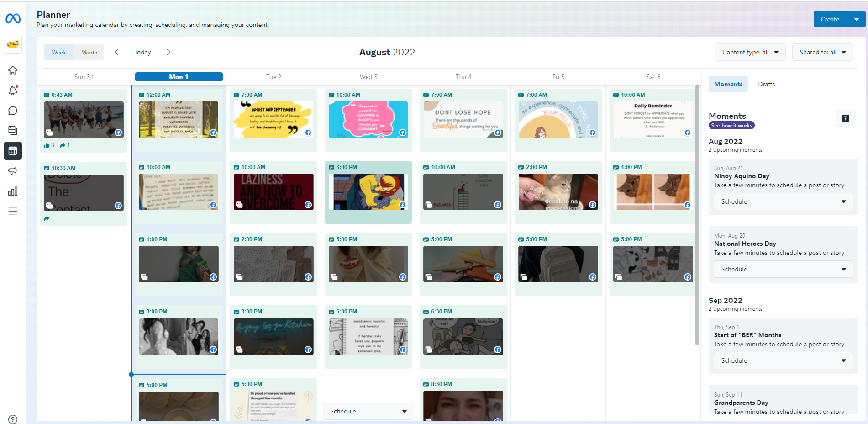The width and height of the screenshot is (868, 424).
Task: Select the Planner calendar sidebar icon
Action: [13, 151]
